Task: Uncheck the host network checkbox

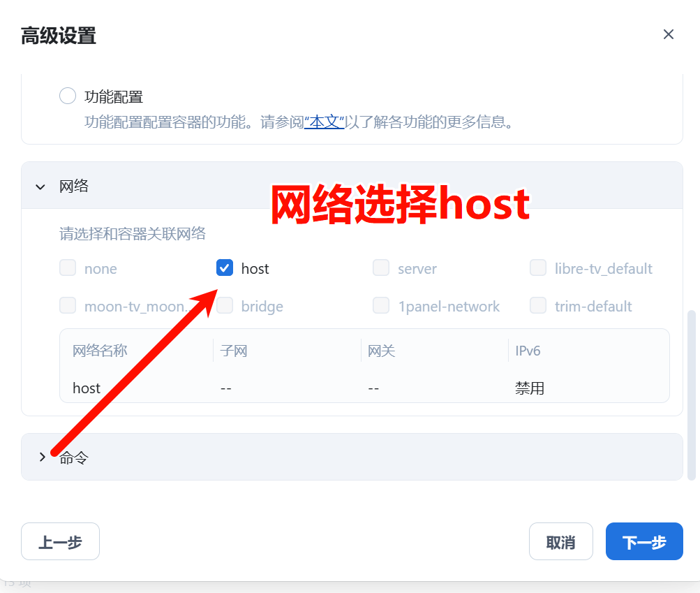Action: (225, 268)
